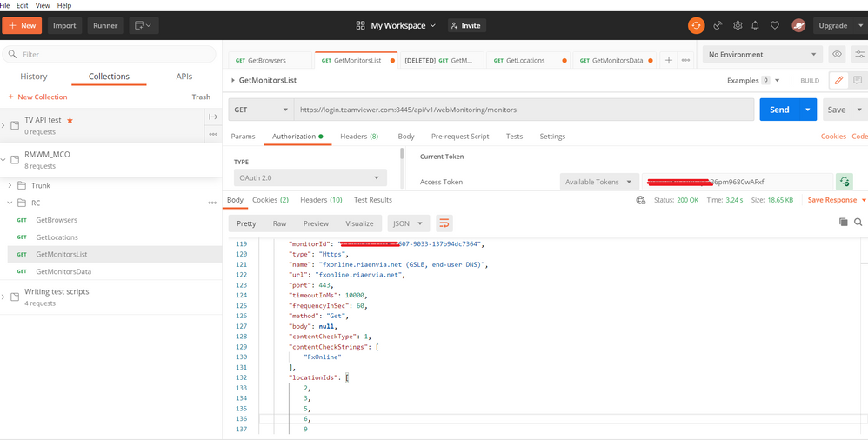The width and height of the screenshot is (868, 440).
Task: Unstar the TV API test collection
Action: click(70, 120)
